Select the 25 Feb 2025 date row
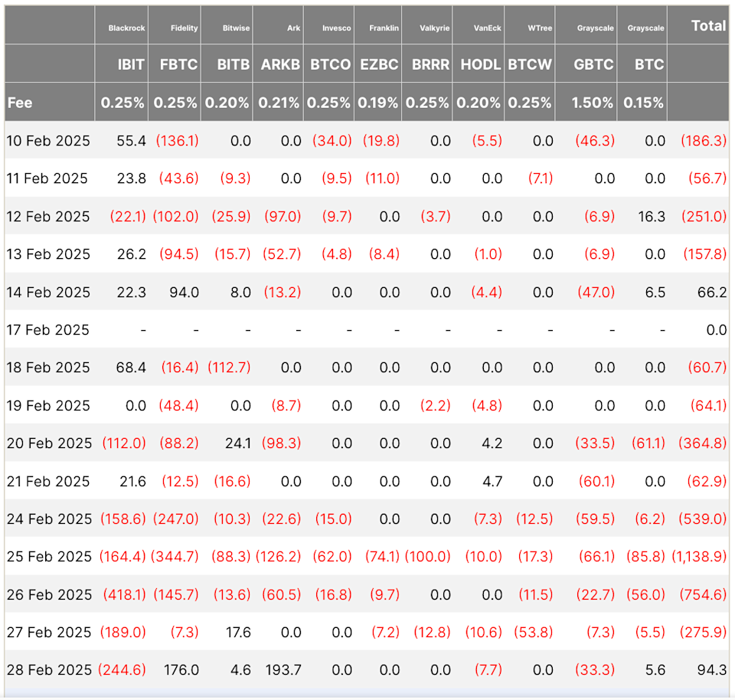Screen dimensions: 735x700 pyautogui.click(x=367, y=557)
